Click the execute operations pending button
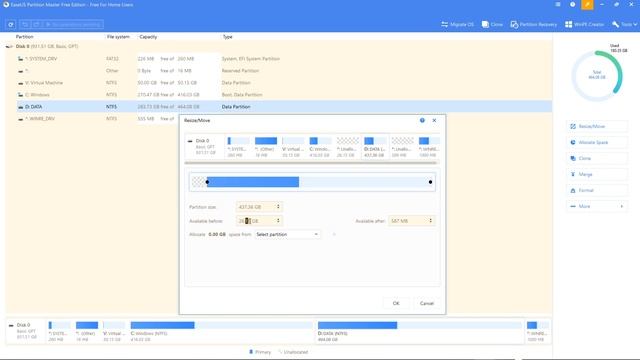Viewport: 640px width, 360px height. [x=73, y=24]
